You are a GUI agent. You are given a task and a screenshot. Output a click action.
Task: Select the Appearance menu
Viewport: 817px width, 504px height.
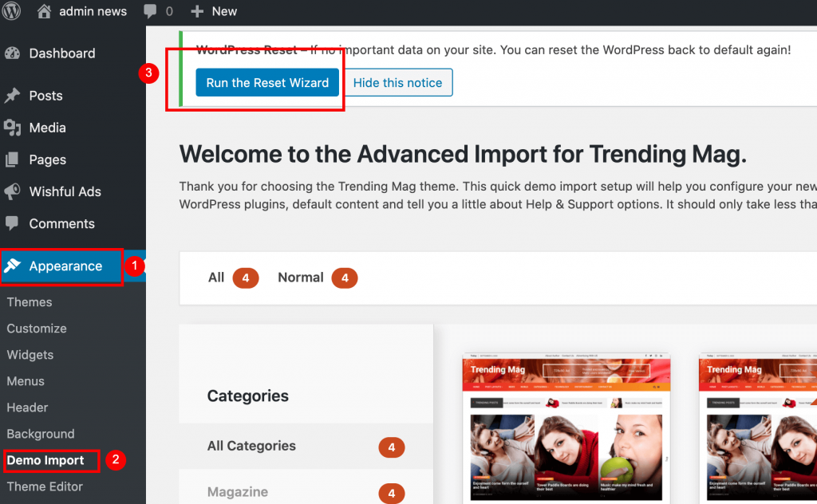point(65,266)
